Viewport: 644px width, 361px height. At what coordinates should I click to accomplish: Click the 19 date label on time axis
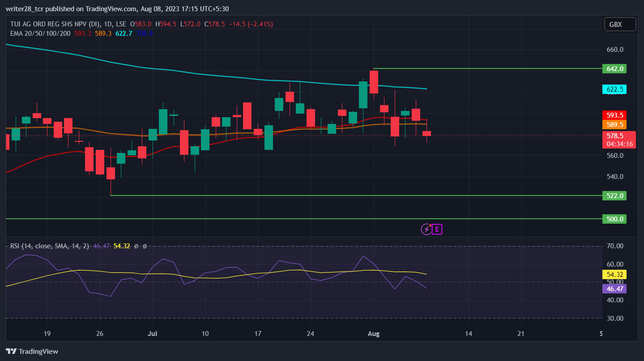(x=47, y=334)
